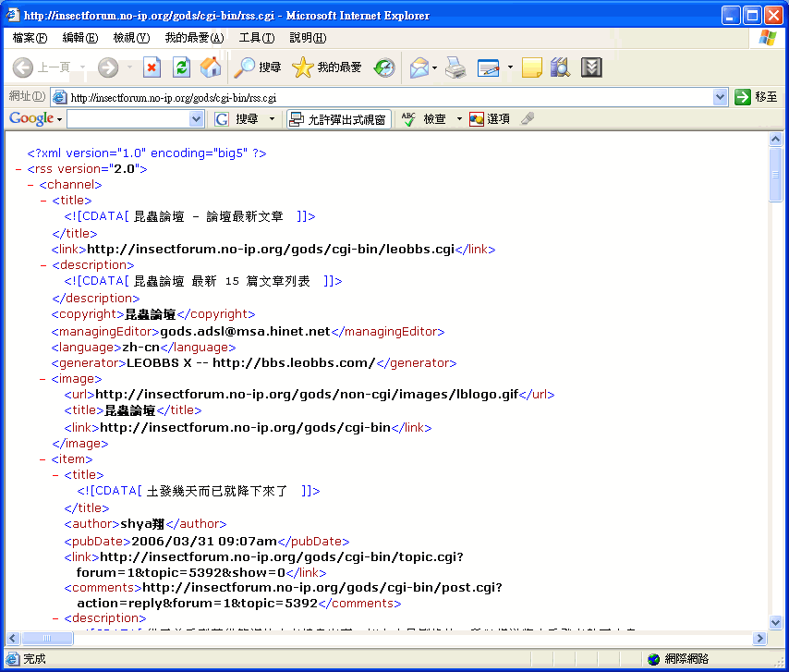Click the horizontal scrollbar right arrow
Image resolution: width=789 pixels, height=672 pixels.
click(759, 639)
